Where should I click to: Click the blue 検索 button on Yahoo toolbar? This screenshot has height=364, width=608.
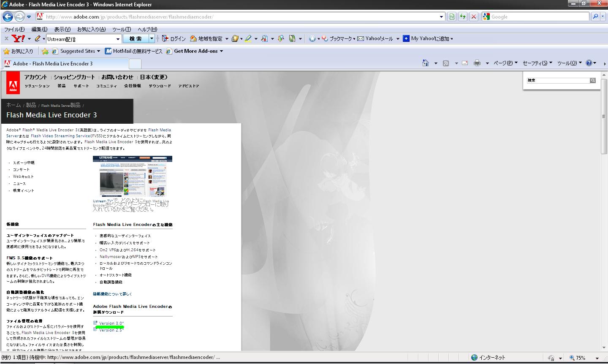click(136, 38)
